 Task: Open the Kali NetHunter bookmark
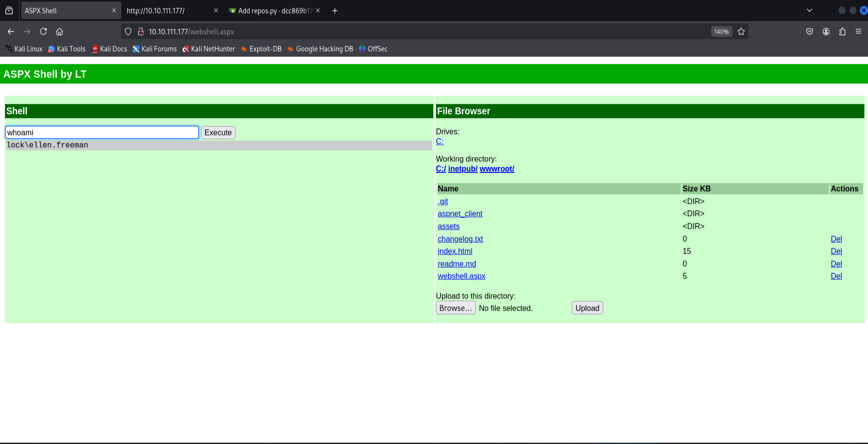pyautogui.click(x=209, y=49)
